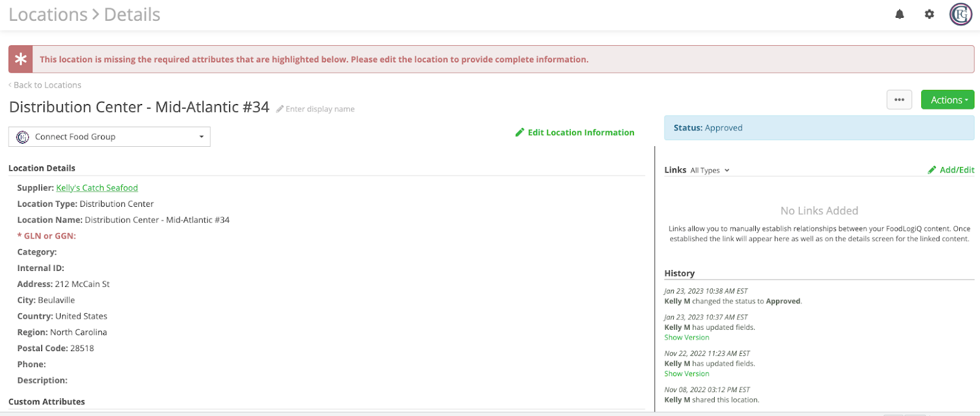Open the settings gear icon
The width and height of the screenshot is (980, 416).
point(929,14)
